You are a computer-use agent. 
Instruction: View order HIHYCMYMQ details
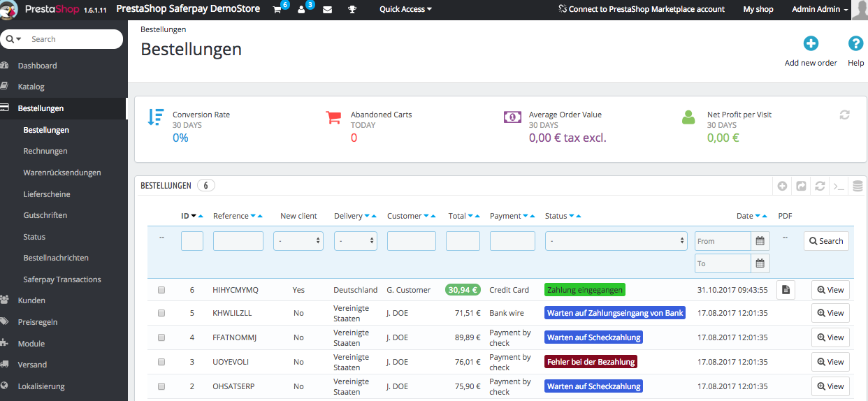pyautogui.click(x=830, y=290)
